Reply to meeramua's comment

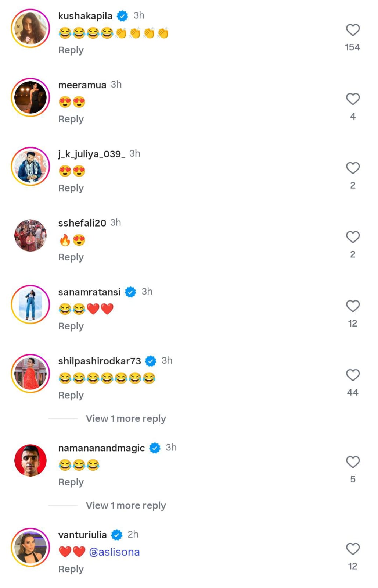coord(71,119)
